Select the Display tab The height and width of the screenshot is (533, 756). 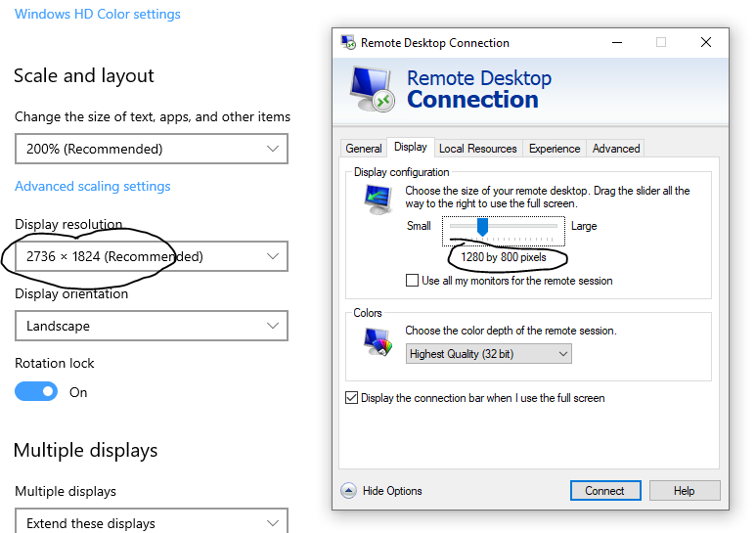click(411, 147)
